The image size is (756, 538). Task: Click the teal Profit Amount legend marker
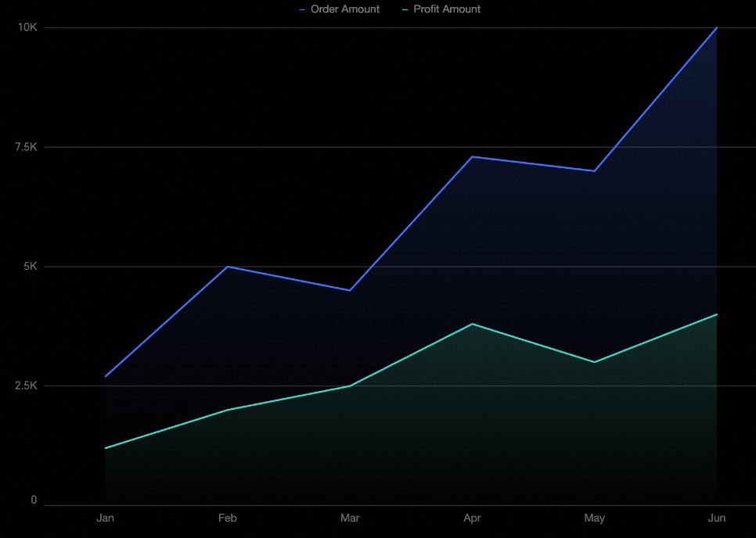[405, 9]
